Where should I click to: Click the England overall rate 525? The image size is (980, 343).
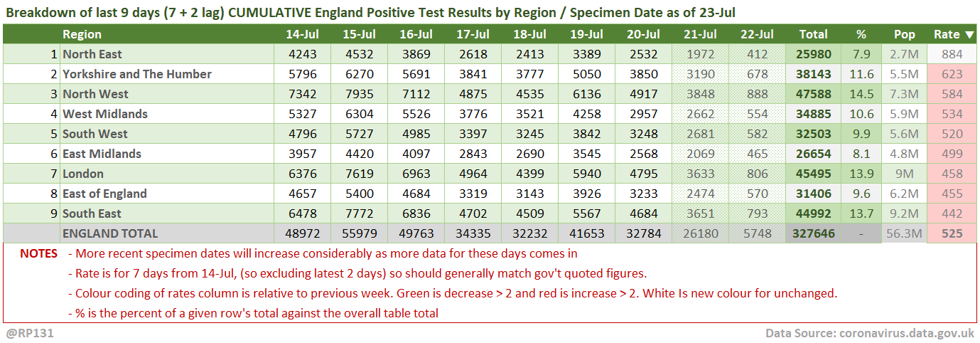[951, 233]
